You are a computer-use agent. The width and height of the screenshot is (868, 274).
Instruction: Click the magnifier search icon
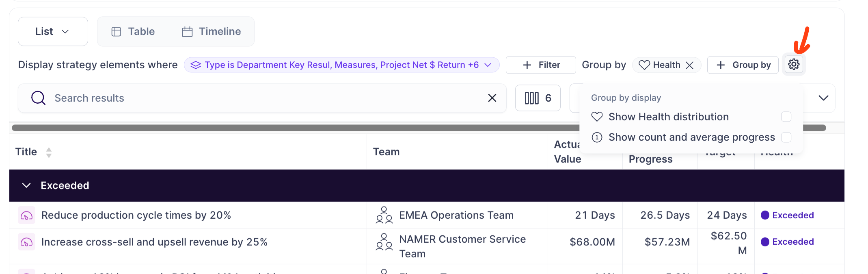coord(38,98)
